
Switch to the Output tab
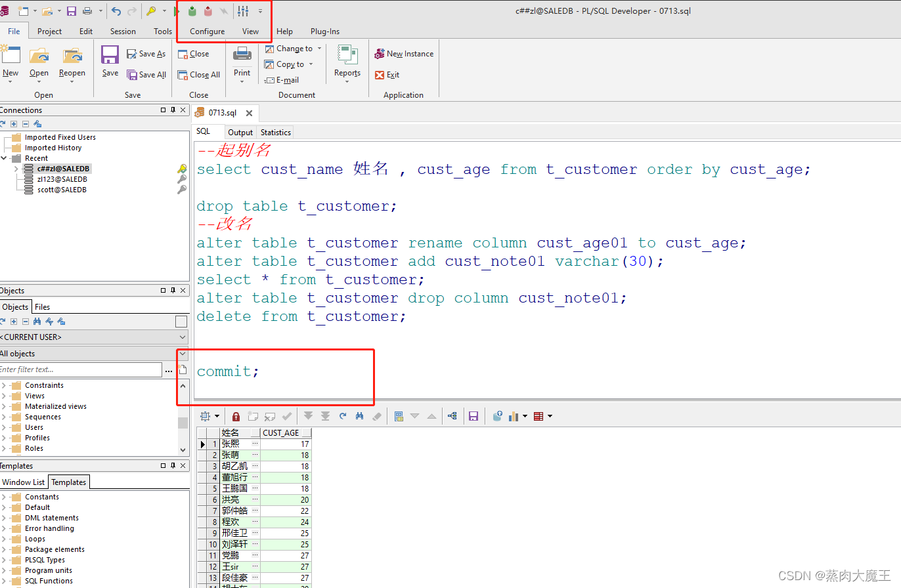[240, 132]
